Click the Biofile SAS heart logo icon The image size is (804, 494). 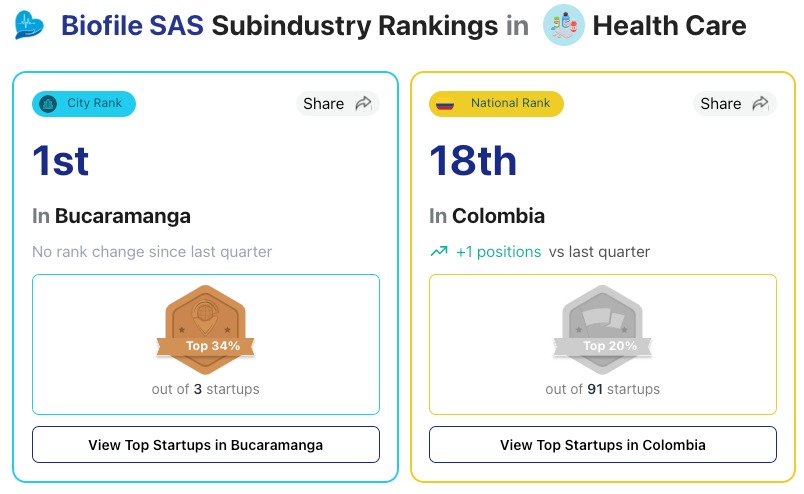pos(30,25)
